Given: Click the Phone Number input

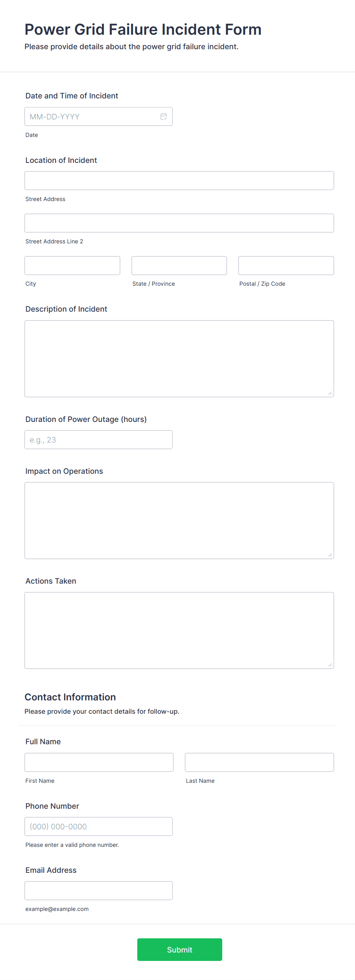Looking at the screenshot, I should tap(98, 826).
